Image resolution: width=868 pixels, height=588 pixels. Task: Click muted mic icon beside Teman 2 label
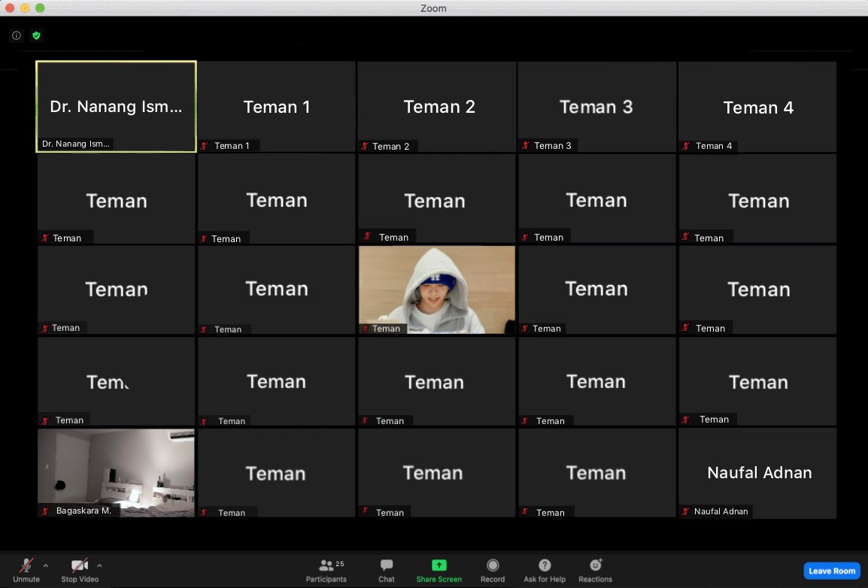coord(364,146)
